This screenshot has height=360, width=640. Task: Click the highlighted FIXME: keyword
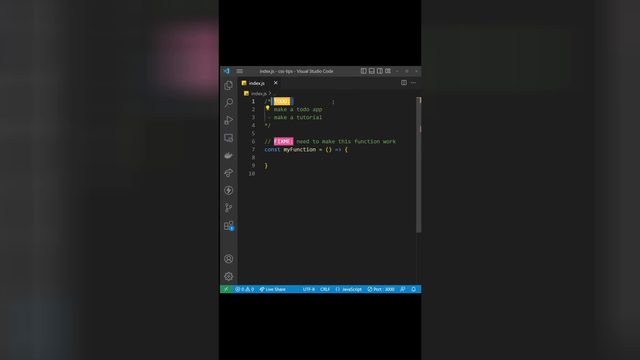coord(283,142)
